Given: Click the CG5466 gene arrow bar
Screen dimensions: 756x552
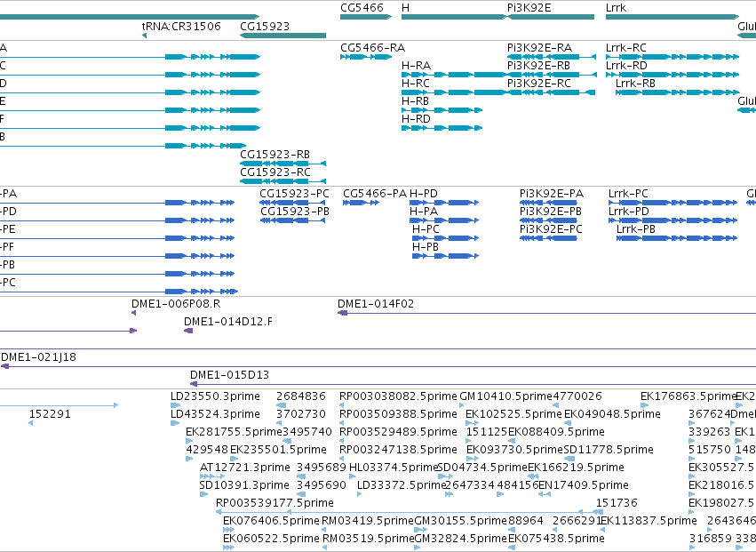Looking at the screenshot, I should (366, 17).
